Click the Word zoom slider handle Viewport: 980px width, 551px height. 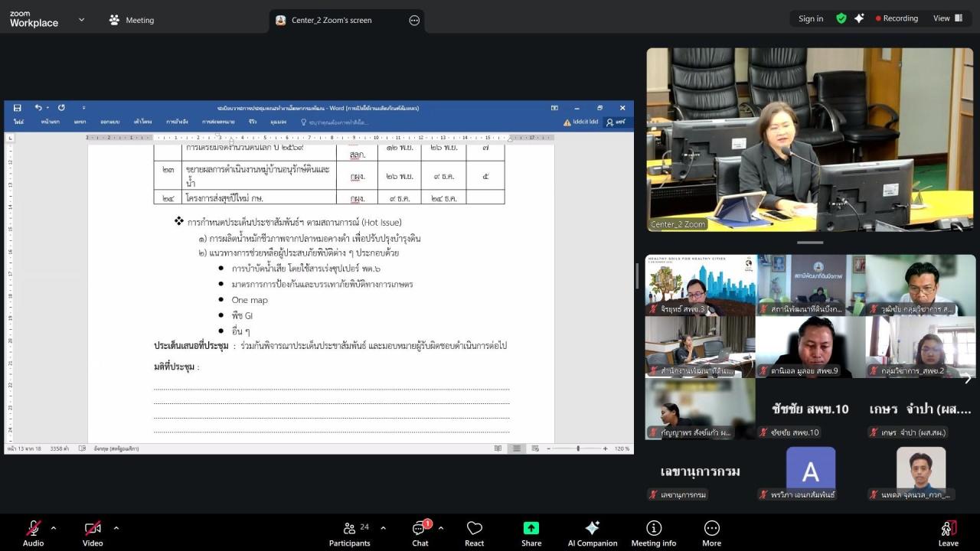click(x=578, y=448)
